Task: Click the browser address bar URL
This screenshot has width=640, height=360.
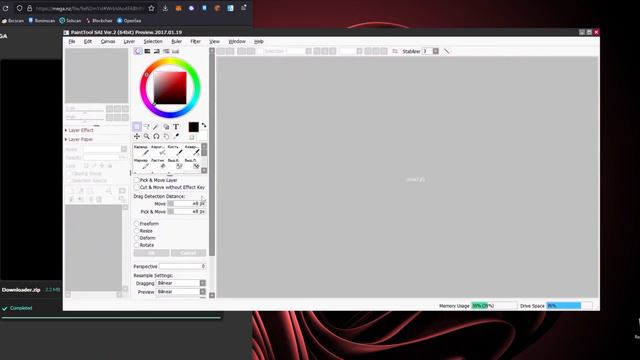Action: [x=89, y=8]
